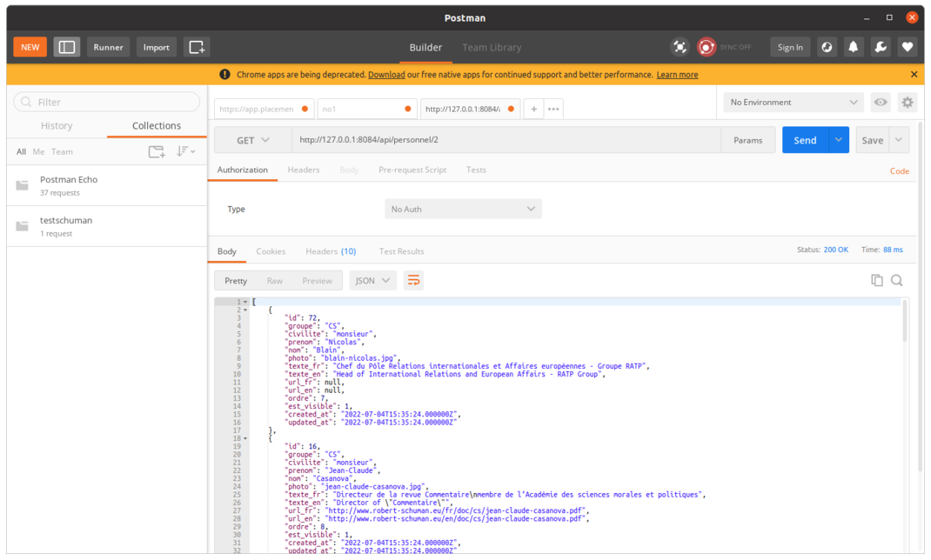The height and width of the screenshot is (560, 931).
Task: Collapse JSON object at line 2
Action: tap(245, 310)
